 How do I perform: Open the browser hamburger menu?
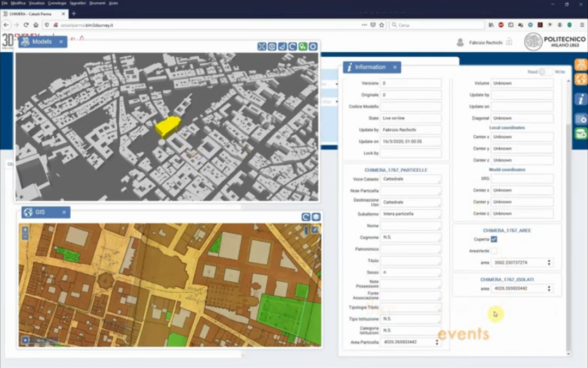click(582, 25)
